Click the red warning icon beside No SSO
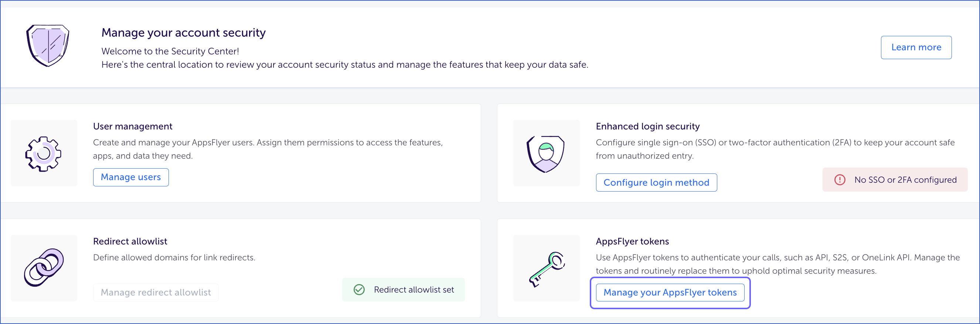Image resolution: width=980 pixels, height=324 pixels. point(840,180)
